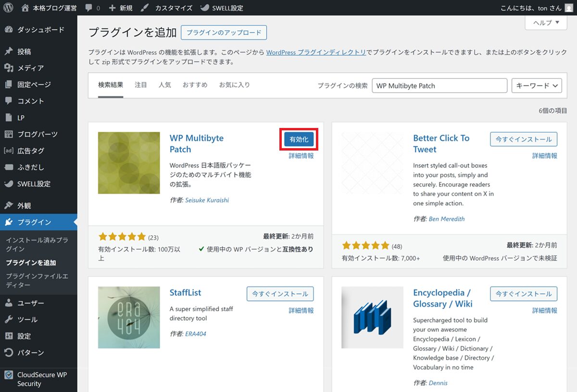The height and width of the screenshot is (392, 577).
Task: Open ダッシュボード from the sidebar
Action: point(40,30)
